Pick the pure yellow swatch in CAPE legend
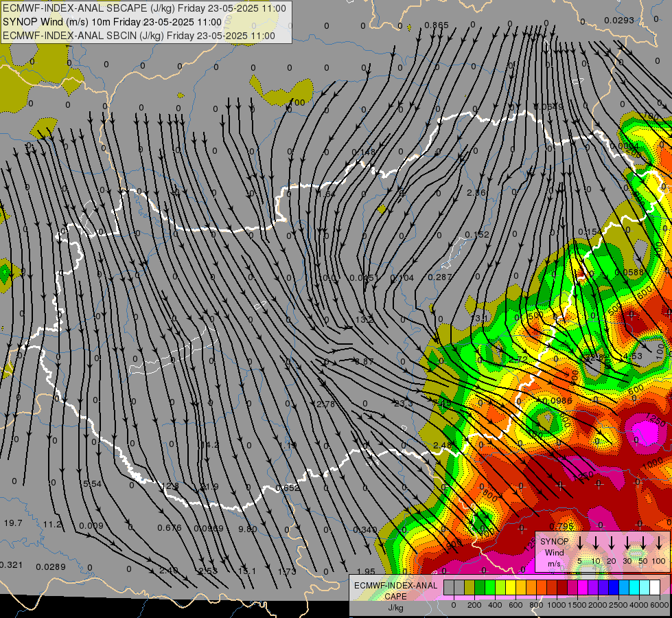This screenshot has height=618, width=672. point(511,588)
